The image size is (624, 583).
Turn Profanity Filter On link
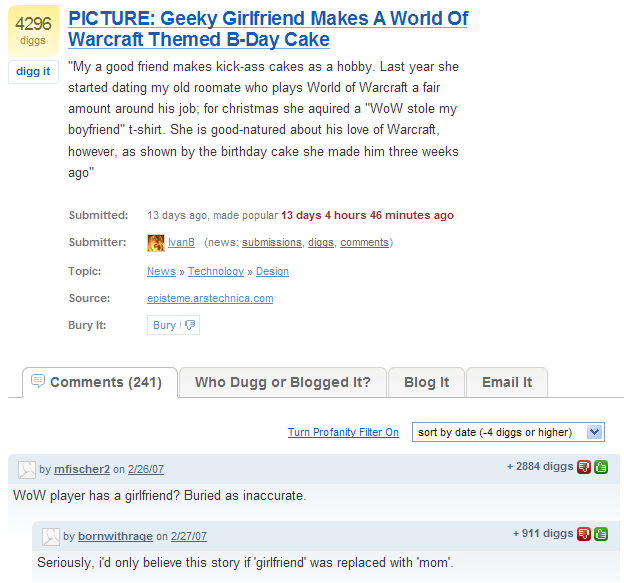coord(343,432)
